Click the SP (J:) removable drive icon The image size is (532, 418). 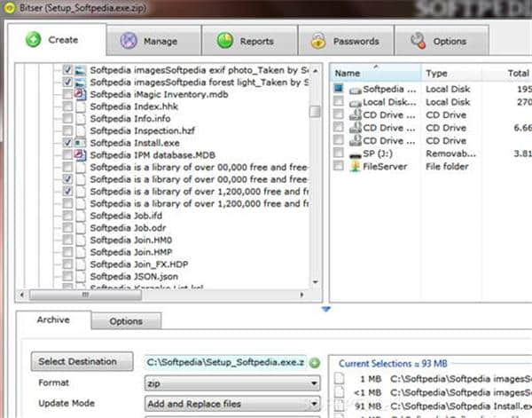[x=355, y=154]
